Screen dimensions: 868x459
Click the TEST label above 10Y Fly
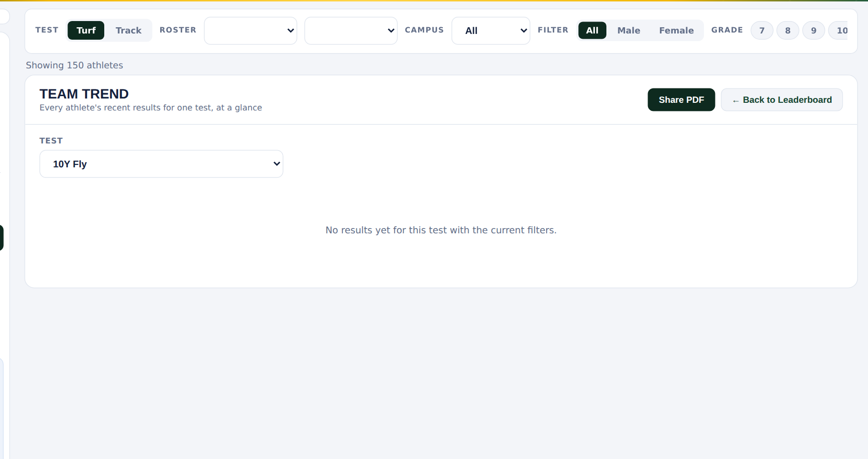coord(51,141)
